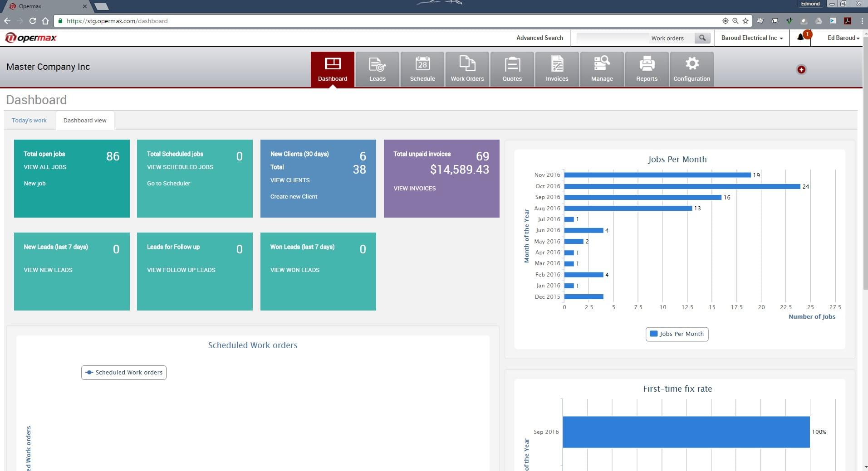Bookmark page with star icon
868x471 pixels.
pos(745,21)
